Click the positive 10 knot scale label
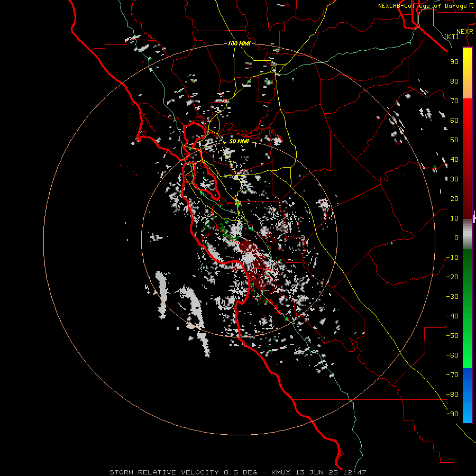Screen dimensions: 476x476 pos(454,218)
